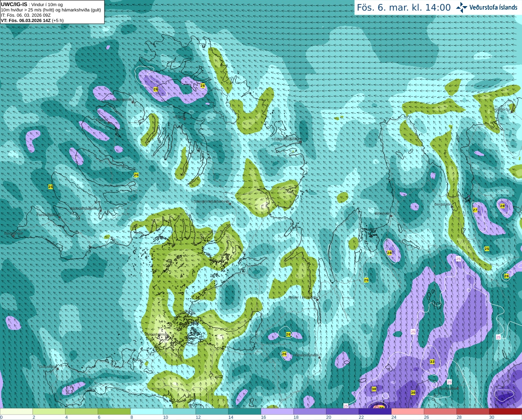Click the Bolungarvík station label
Image resolution: width=522 pixels, height=420 pixels.
[122, 99]
